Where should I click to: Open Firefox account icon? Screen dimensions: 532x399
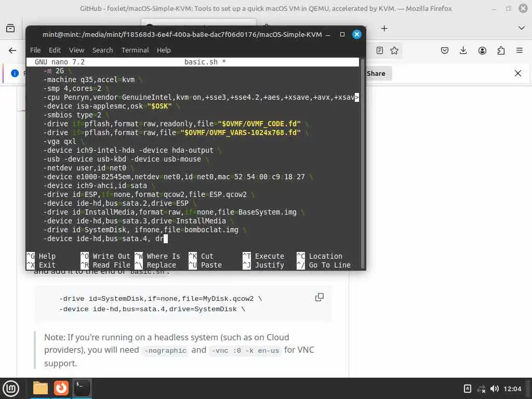482,50
